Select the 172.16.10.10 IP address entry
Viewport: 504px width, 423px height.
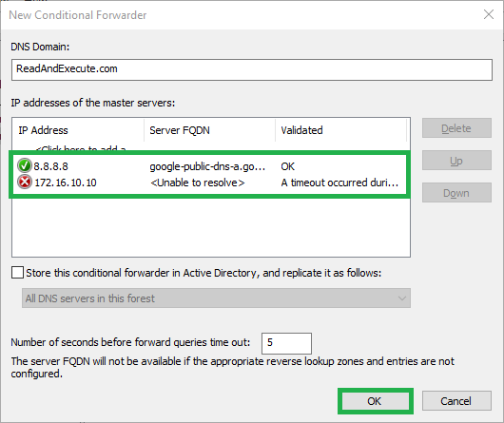(x=66, y=183)
